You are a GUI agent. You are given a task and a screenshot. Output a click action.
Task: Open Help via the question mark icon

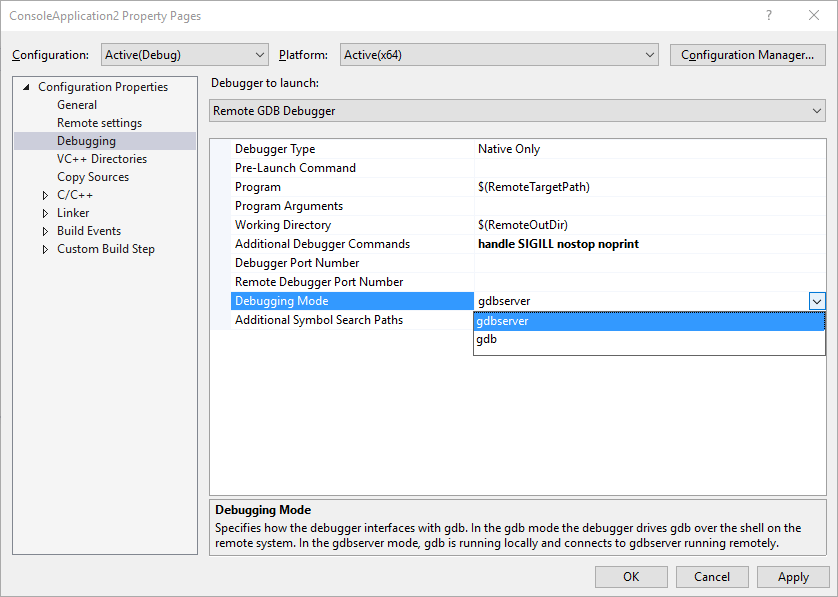point(767,15)
